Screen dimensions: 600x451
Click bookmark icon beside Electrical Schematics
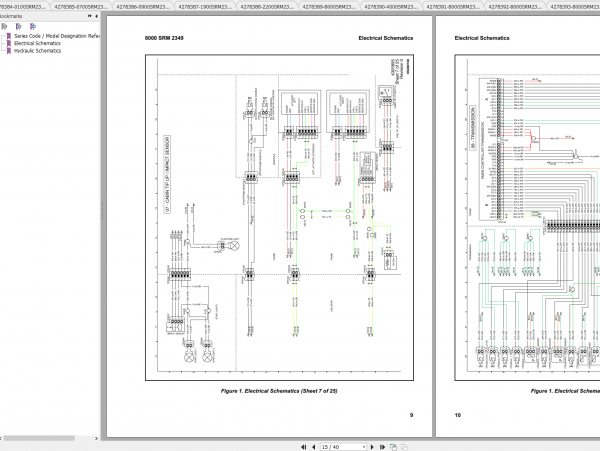(x=9, y=43)
